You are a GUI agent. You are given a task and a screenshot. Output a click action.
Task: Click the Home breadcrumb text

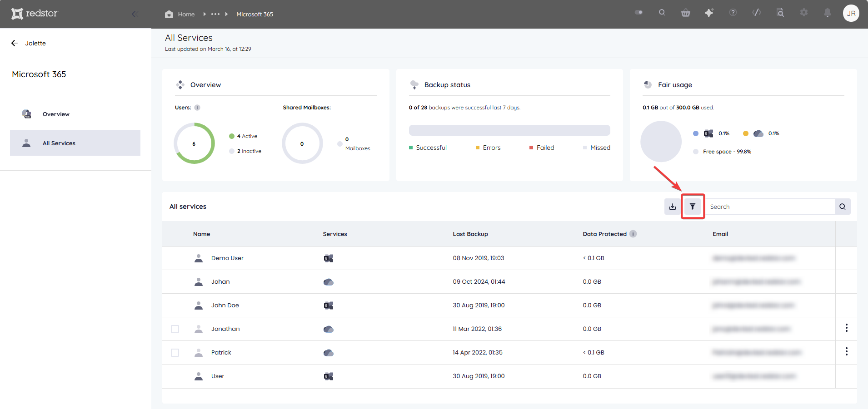point(186,14)
